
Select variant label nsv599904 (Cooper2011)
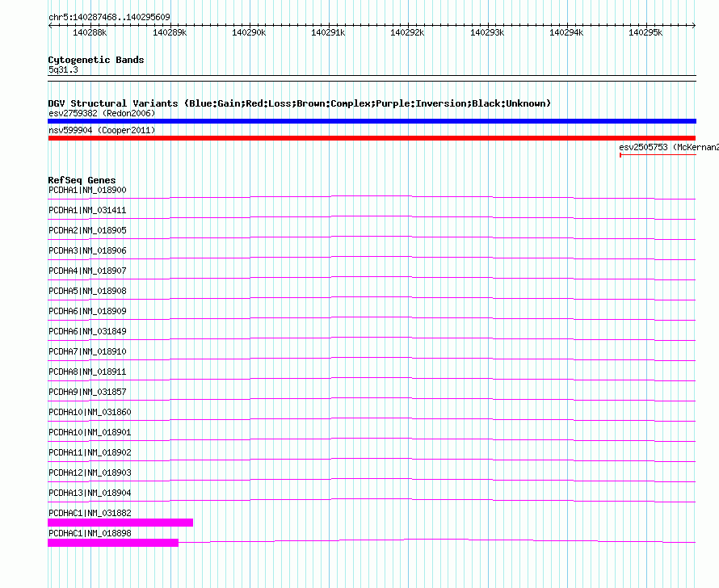(102, 130)
